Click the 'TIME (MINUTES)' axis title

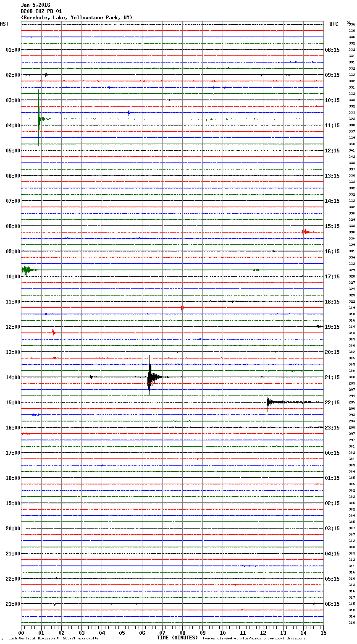click(177, 638)
